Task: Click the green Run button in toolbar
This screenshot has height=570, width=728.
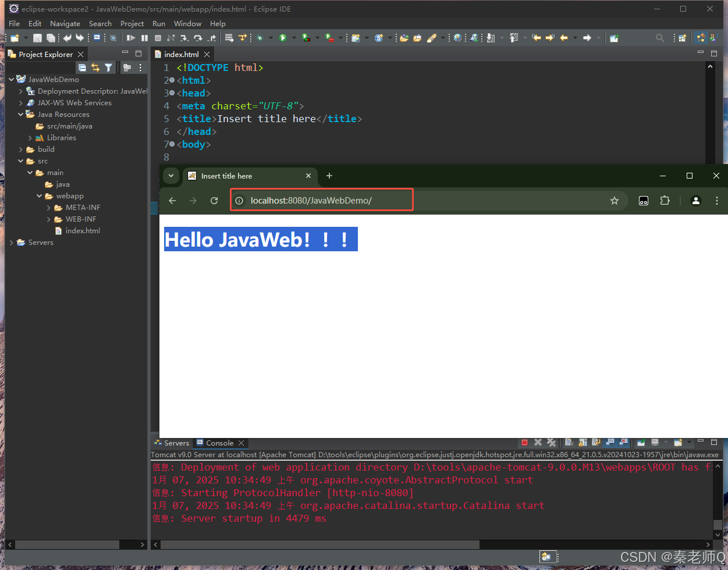Action: 283,38
